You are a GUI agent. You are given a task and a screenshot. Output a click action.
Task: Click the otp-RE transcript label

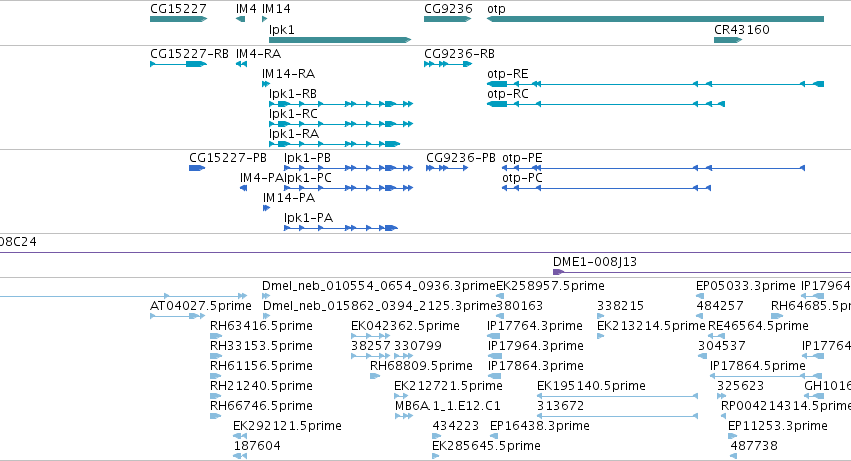(x=507, y=74)
